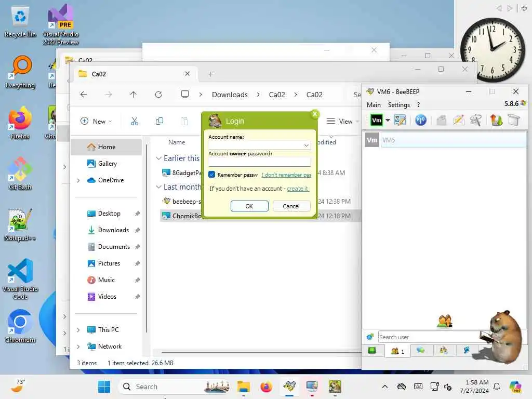Click the File Explorer icon on taskbar
Image resolution: width=532 pixels, height=399 pixels.
click(243, 387)
